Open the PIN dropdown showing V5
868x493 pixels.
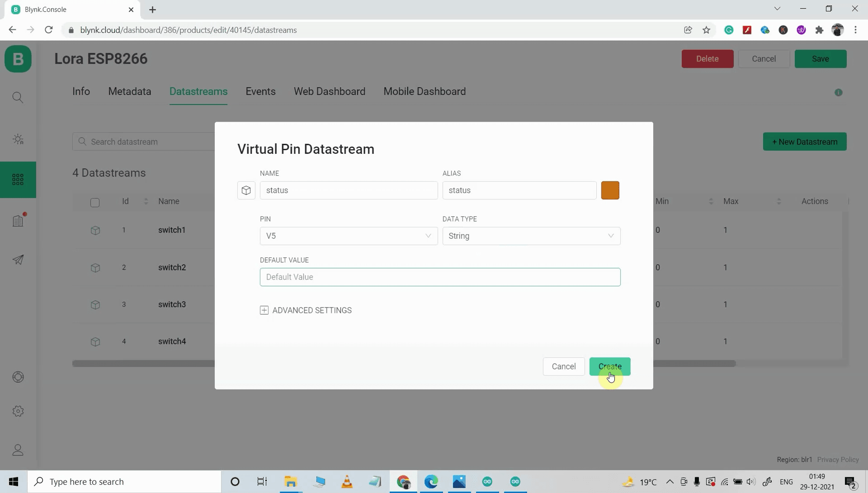pos(349,236)
